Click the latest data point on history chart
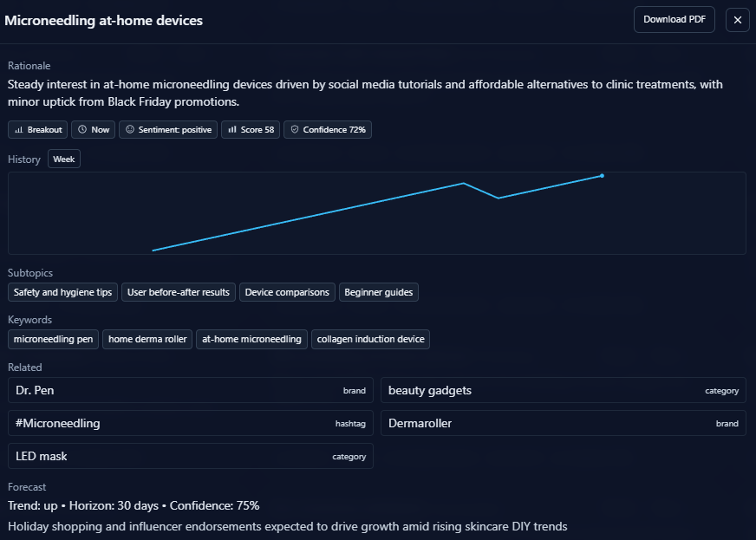Viewport: 756px width, 540px height. point(602,176)
